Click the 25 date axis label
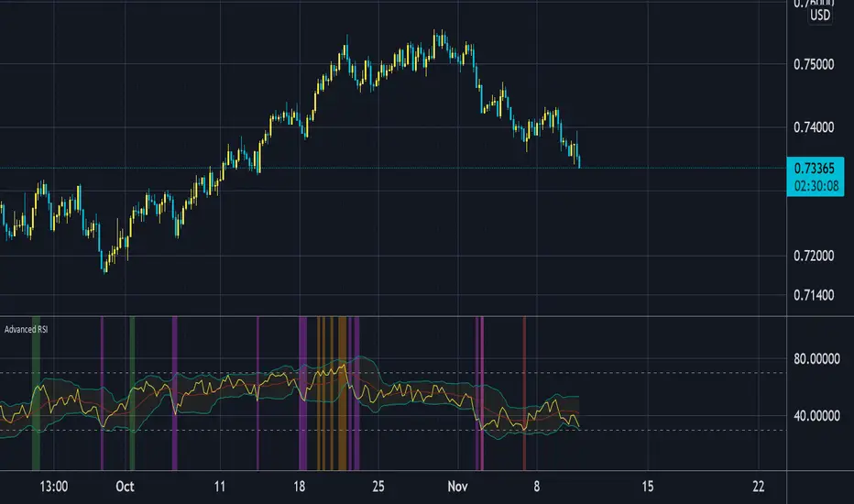854x504 pixels. pyautogui.click(x=378, y=486)
